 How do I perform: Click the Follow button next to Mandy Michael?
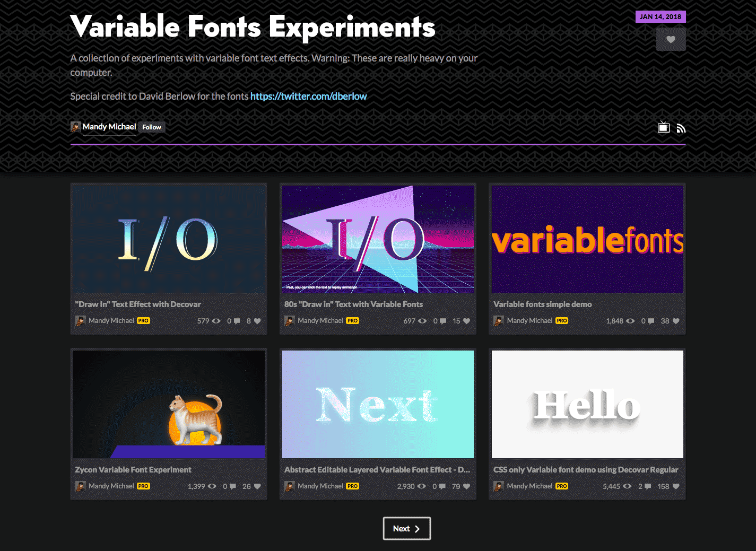(152, 127)
